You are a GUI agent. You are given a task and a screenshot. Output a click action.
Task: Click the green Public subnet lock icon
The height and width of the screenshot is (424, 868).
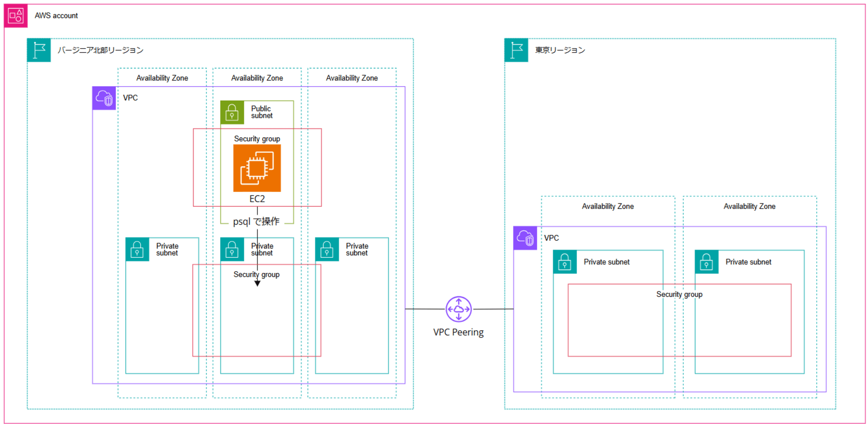pyautogui.click(x=232, y=112)
